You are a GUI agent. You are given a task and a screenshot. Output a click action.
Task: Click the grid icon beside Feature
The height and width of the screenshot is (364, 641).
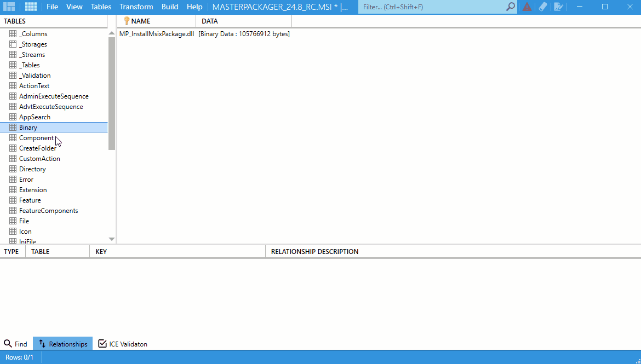[13, 200]
